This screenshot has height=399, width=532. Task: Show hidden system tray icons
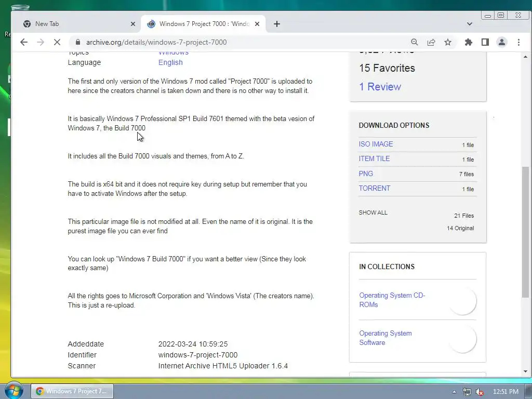pos(454,392)
